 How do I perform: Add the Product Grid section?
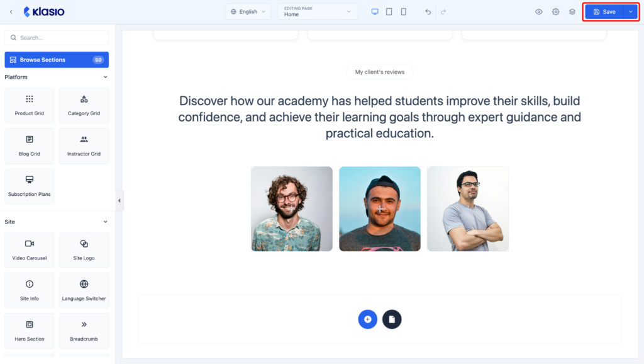pos(29,105)
